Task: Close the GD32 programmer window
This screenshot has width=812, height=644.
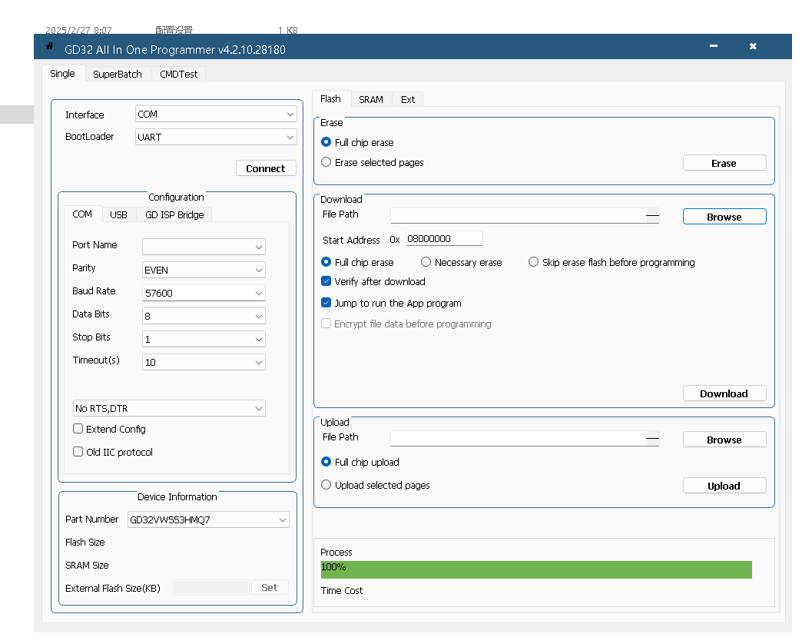Action: [753, 47]
